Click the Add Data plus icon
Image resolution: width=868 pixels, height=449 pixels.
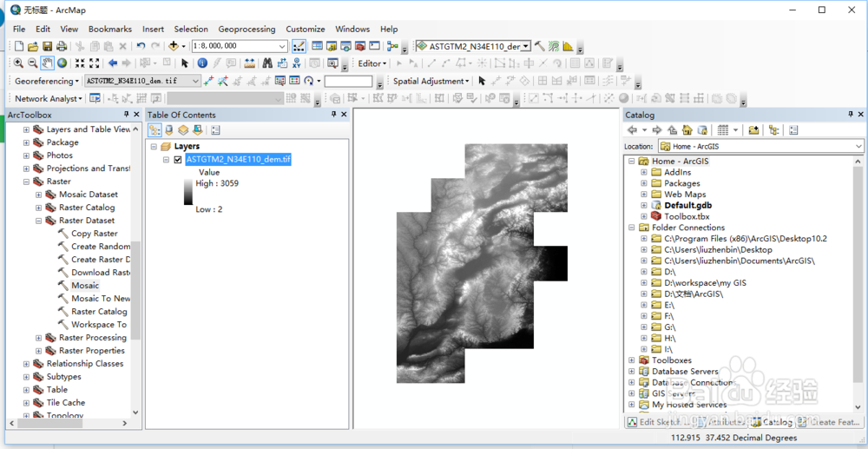[174, 47]
